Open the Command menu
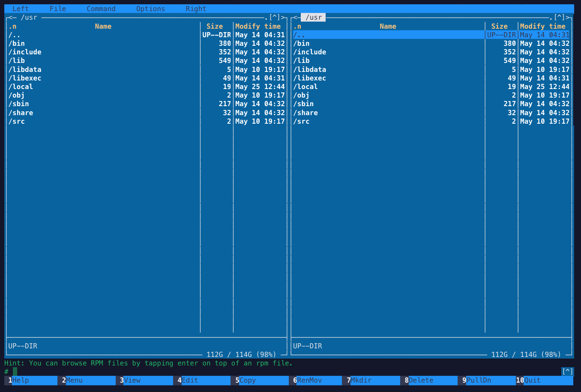Viewport: 581px width, 392px height. [101, 9]
